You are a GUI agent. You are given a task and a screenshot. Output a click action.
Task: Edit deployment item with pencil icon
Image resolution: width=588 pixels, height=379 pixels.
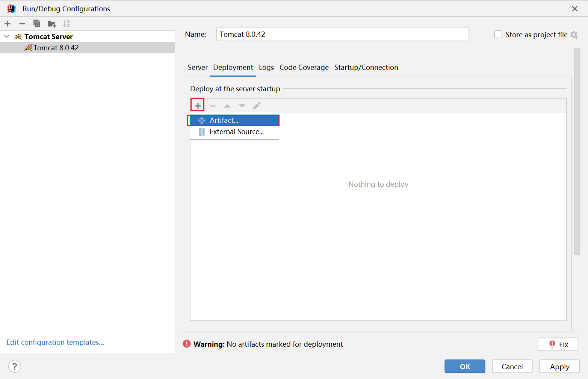point(257,106)
